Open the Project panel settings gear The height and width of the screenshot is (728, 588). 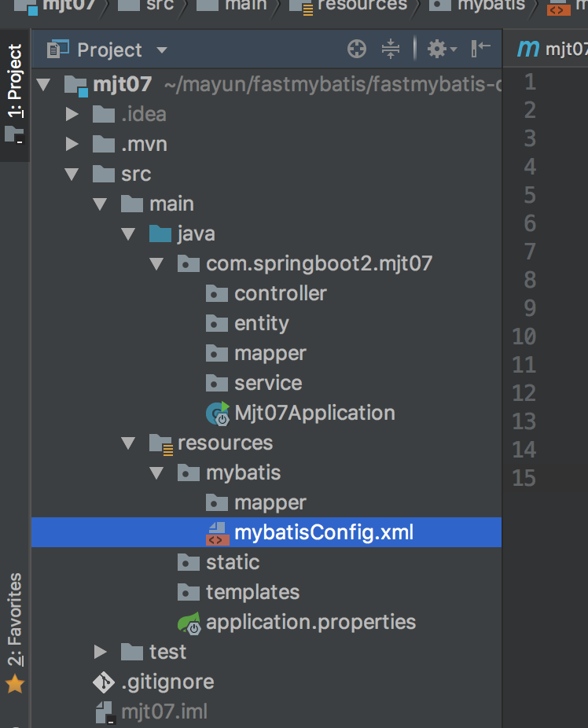click(437, 50)
